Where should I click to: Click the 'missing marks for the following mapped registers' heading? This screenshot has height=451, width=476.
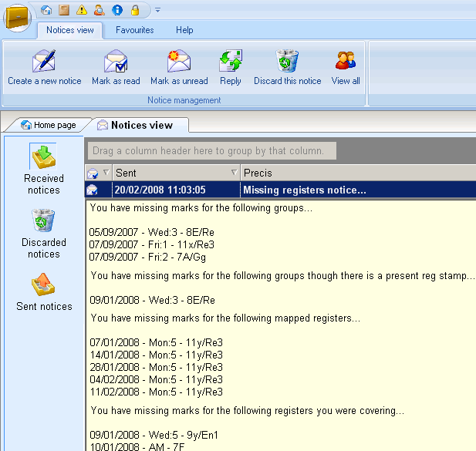pyautogui.click(x=225, y=318)
